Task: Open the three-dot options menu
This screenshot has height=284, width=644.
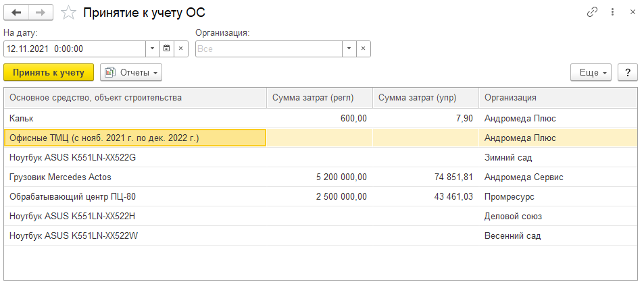Action: [612, 12]
